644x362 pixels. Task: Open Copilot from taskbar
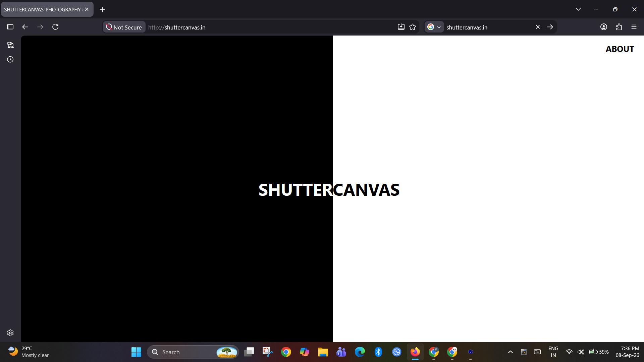(x=304, y=352)
